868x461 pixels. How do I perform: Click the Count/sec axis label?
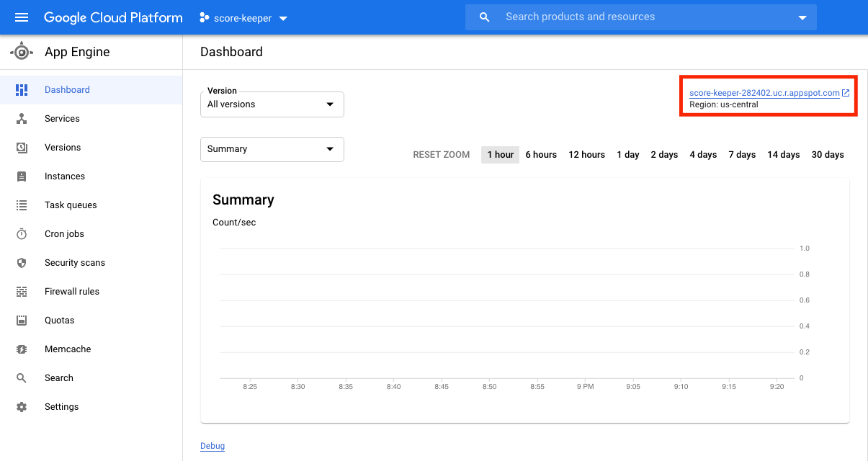coord(234,223)
